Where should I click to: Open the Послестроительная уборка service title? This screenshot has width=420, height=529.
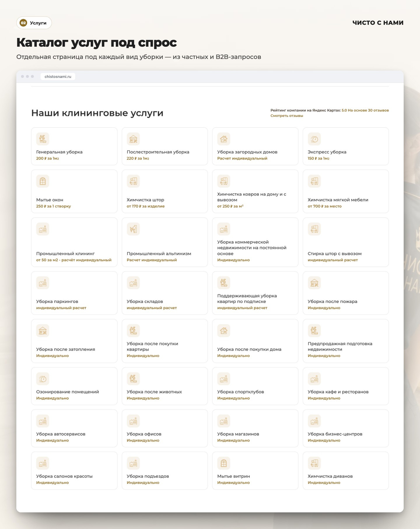158,152
